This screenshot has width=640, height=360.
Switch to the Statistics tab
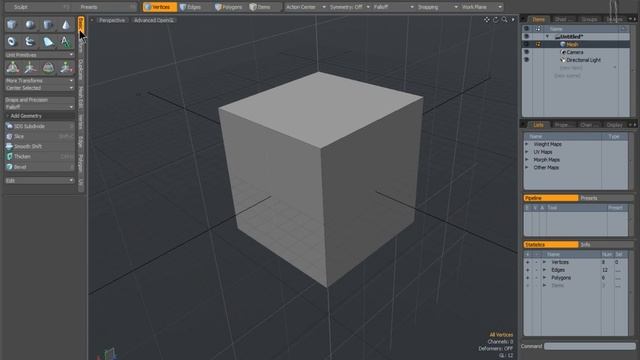point(551,244)
